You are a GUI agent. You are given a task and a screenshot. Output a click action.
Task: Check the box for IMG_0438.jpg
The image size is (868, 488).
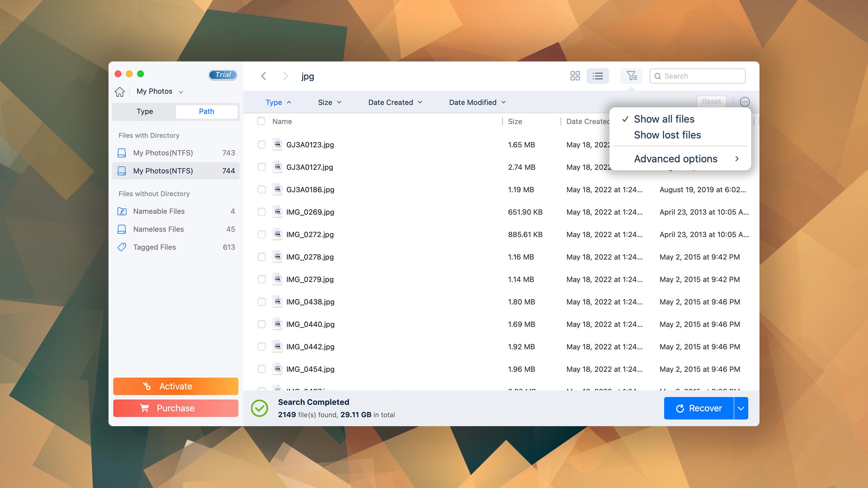261,301
